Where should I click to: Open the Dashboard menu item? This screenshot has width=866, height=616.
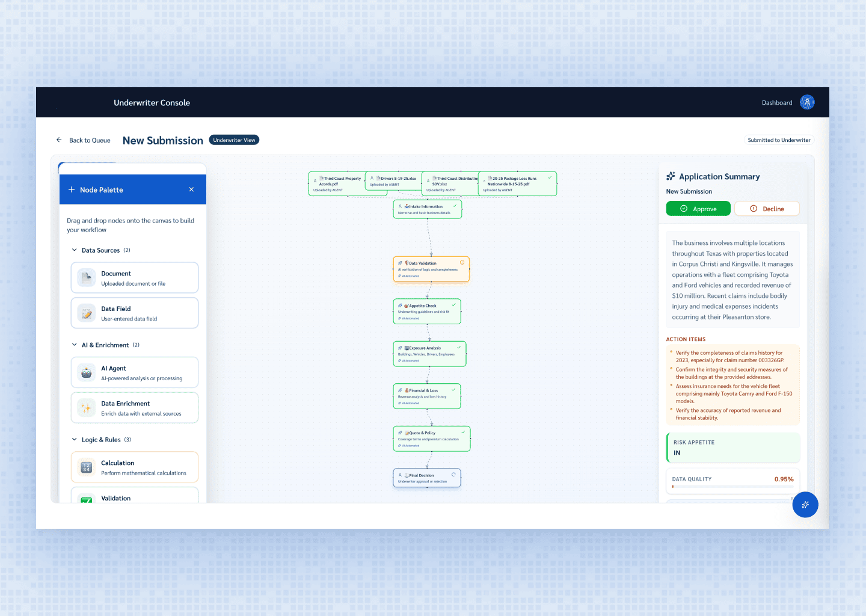click(x=776, y=103)
